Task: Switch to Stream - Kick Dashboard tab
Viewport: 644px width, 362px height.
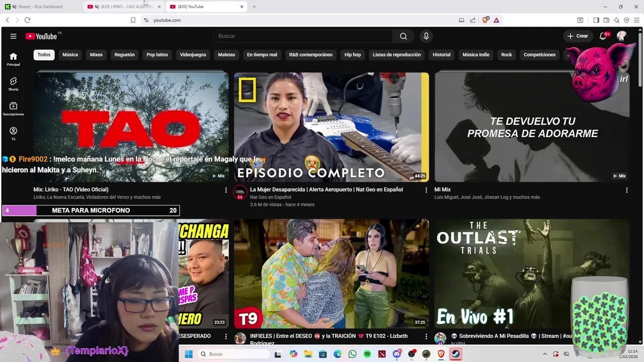Action: (x=40, y=7)
